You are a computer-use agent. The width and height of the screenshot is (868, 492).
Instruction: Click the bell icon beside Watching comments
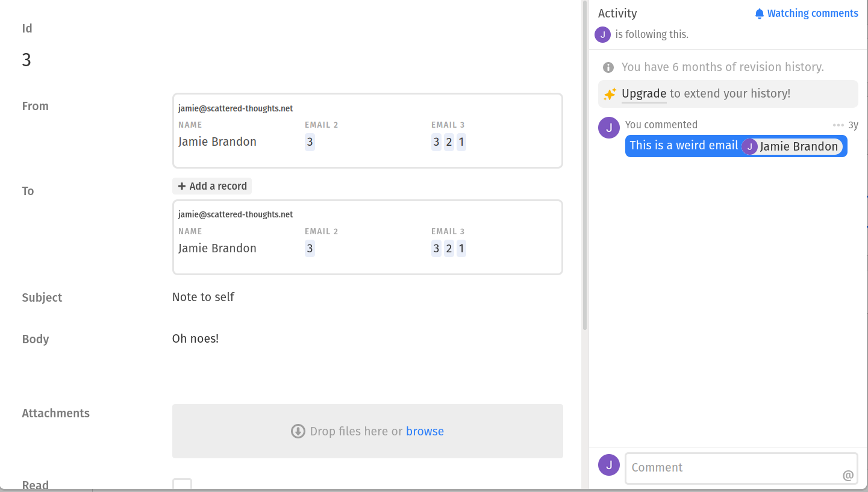[x=760, y=14]
